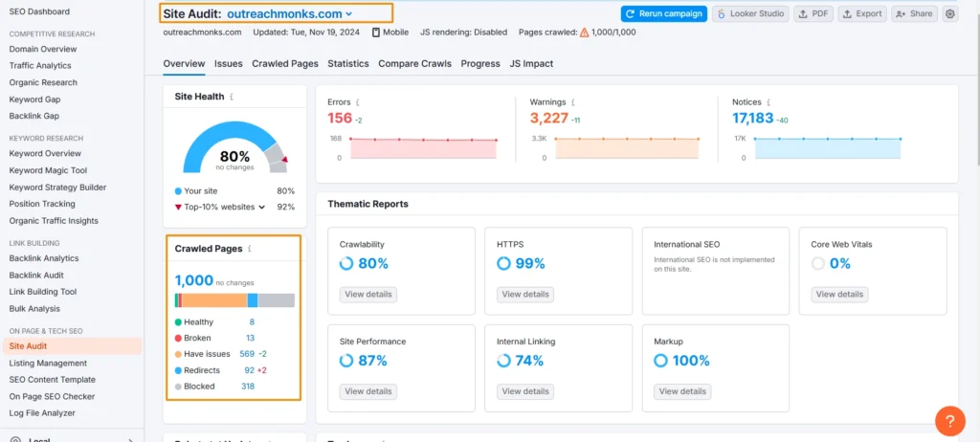Click the Markup progress circle icon
Screen dimensions: 980x442
click(x=660, y=361)
